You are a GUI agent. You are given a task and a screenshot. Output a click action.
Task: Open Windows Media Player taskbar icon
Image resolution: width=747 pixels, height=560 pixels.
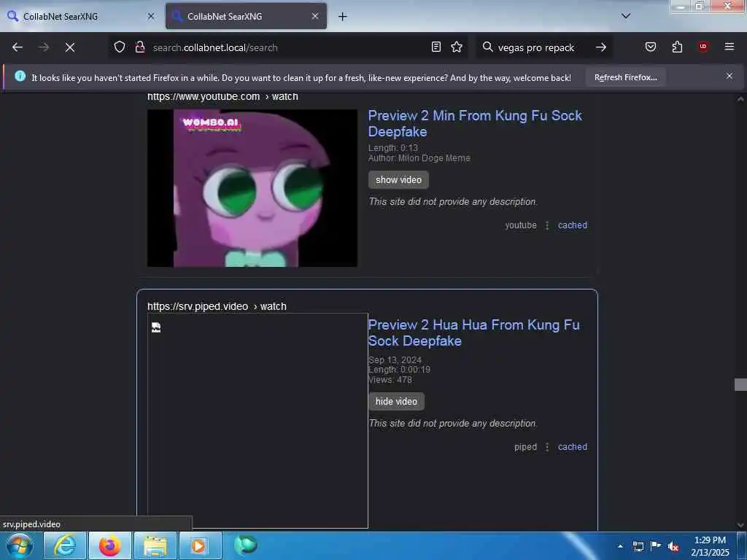point(200,545)
